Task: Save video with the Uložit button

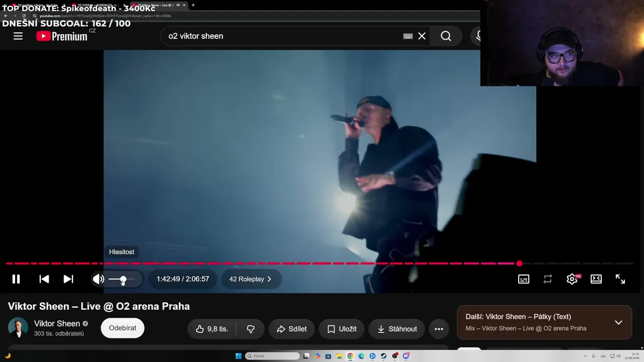Action: pyautogui.click(x=342, y=329)
